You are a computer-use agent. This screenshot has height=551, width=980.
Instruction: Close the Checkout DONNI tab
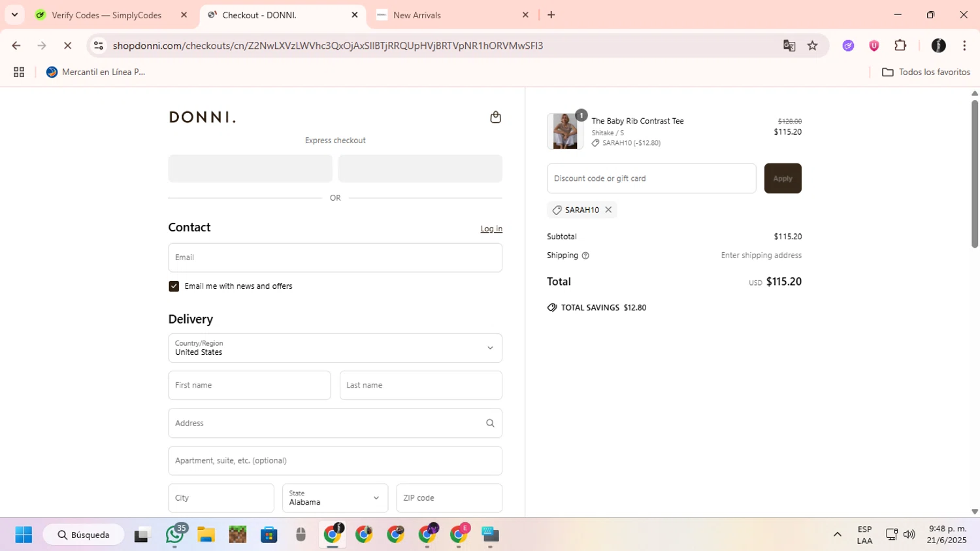pyautogui.click(x=355, y=15)
